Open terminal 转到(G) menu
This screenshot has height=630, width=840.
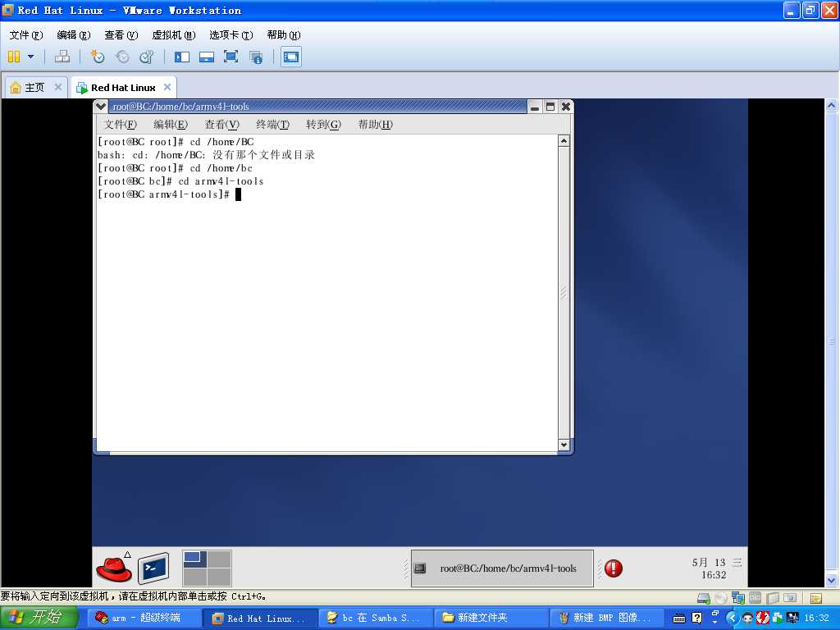[323, 125]
